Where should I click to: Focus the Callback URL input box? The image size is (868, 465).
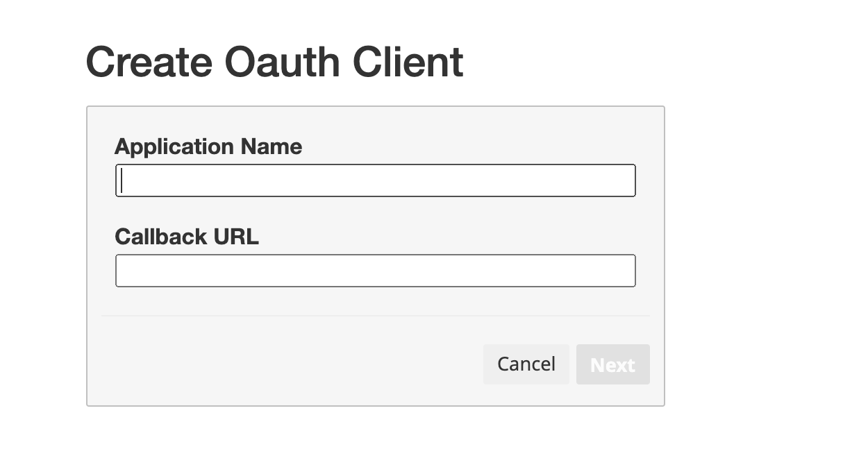pyautogui.click(x=375, y=271)
